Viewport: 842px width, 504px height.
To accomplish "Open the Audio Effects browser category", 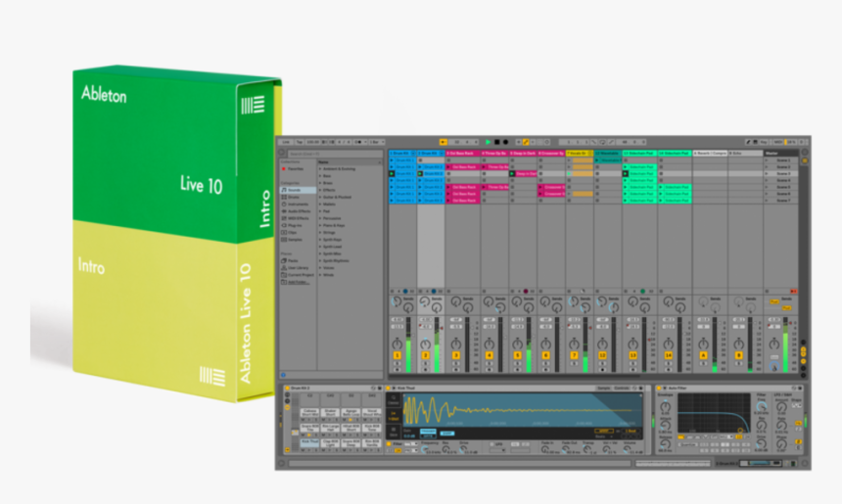I will (298, 211).
